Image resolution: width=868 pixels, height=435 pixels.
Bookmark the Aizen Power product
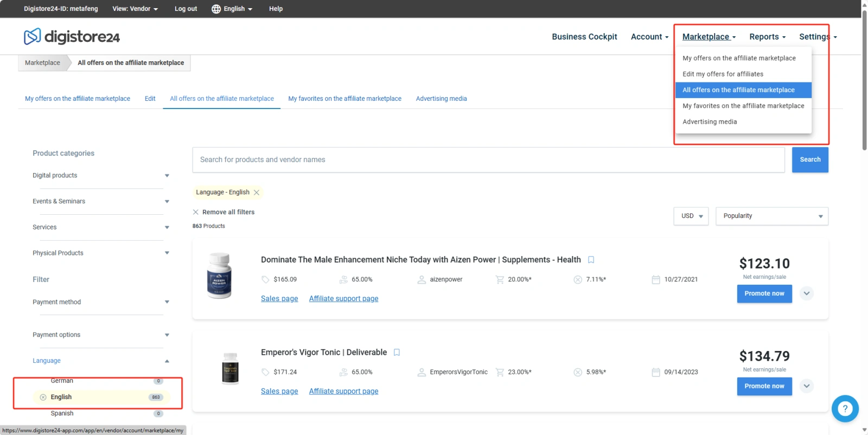pos(591,260)
